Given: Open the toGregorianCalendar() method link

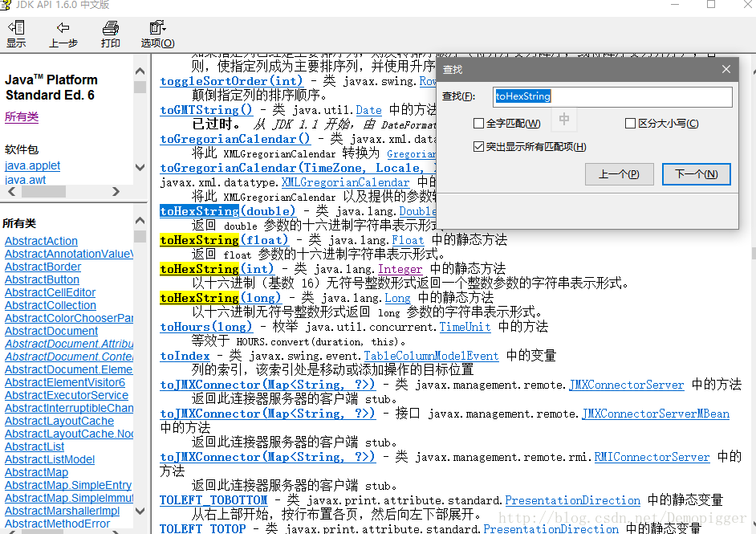Looking at the screenshot, I should coord(235,139).
